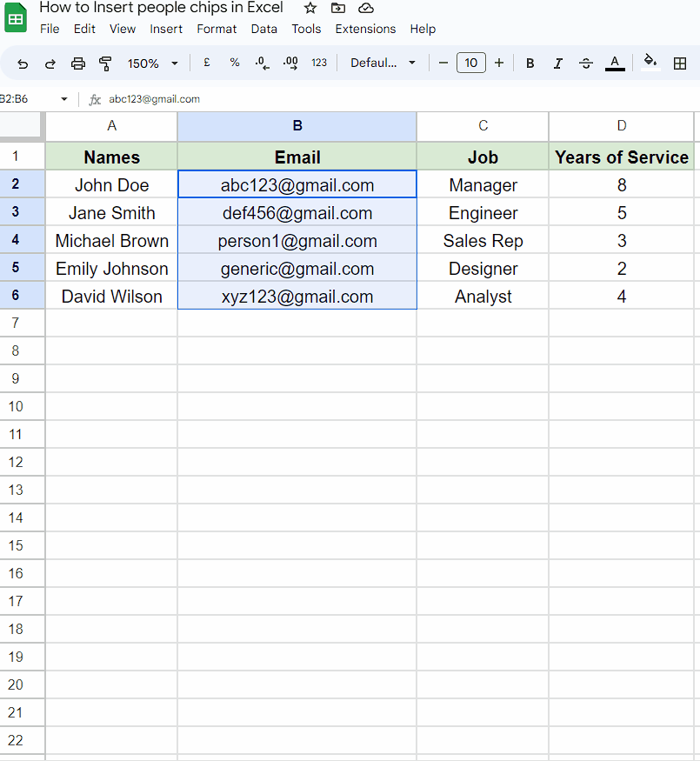This screenshot has height=761, width=700.
Task: Open the Borders tool
Action: point(680,63)
